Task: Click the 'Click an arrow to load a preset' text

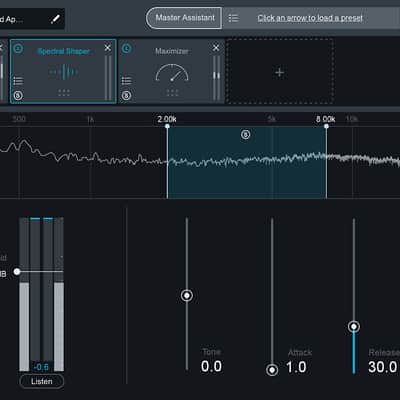Action: pyautogui.click(x=310, y=18)
